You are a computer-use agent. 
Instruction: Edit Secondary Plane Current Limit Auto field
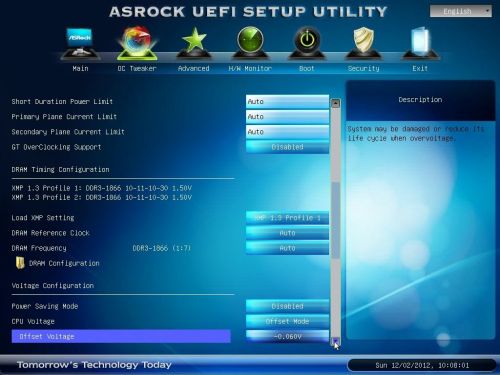(287, 132)
